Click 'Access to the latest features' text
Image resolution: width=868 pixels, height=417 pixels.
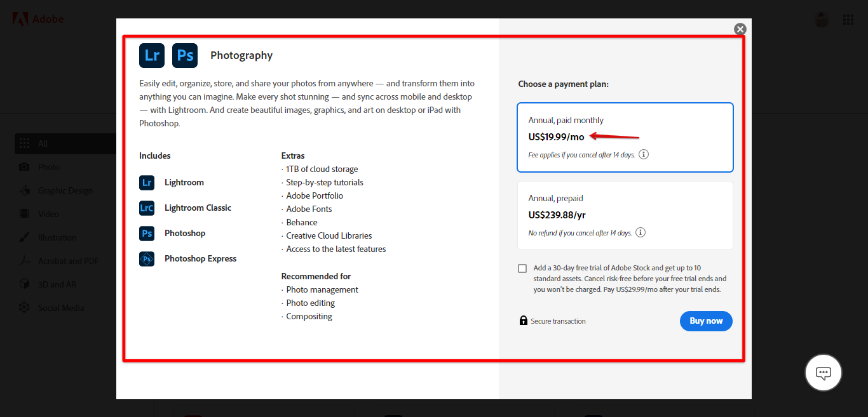click(x=336, y=249)
